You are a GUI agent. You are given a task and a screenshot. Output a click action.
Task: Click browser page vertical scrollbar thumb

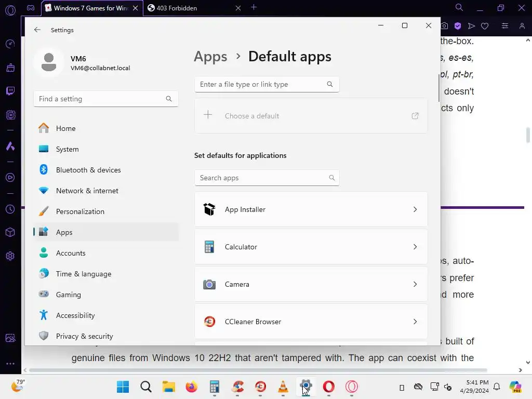point(528,136)
